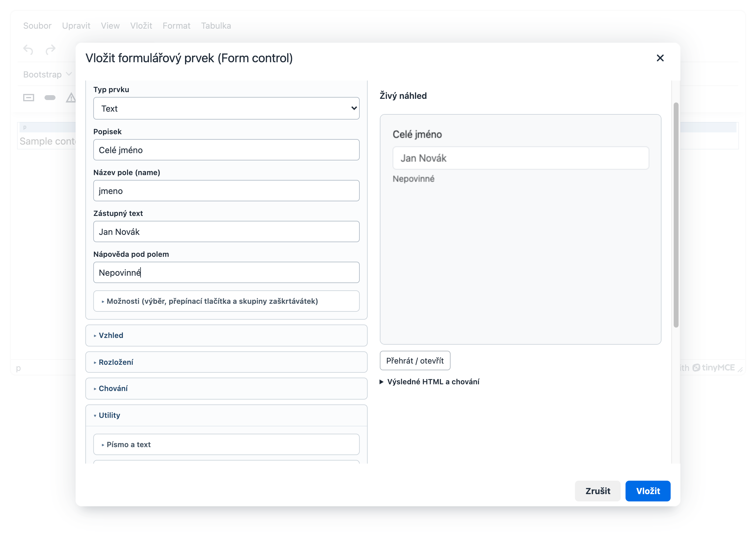Open the Typ prvku select dropdown
Viewport: 756px width, 549px height.
click(x=226, y=108)
